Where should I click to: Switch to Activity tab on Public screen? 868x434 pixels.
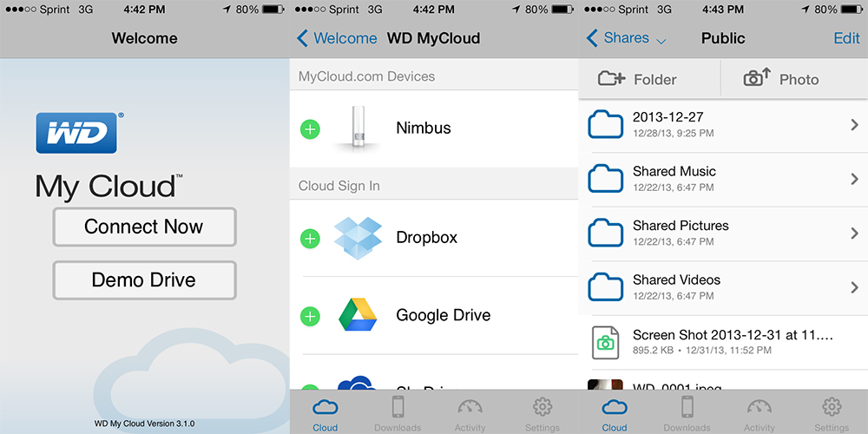[759, 413]
